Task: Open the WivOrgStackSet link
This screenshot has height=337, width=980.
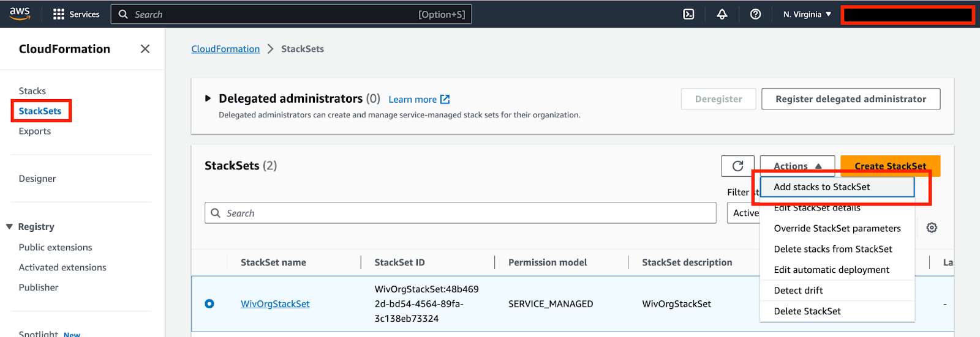Action: 275,304
